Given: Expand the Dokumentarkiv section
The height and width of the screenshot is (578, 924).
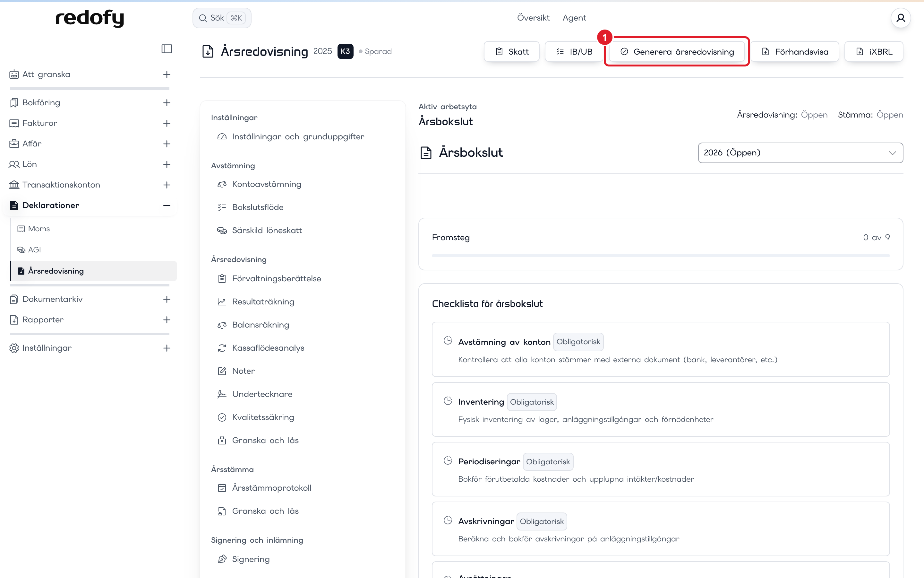Looking at the screenshot, I should pyautogui.click(x=167, y=299).
